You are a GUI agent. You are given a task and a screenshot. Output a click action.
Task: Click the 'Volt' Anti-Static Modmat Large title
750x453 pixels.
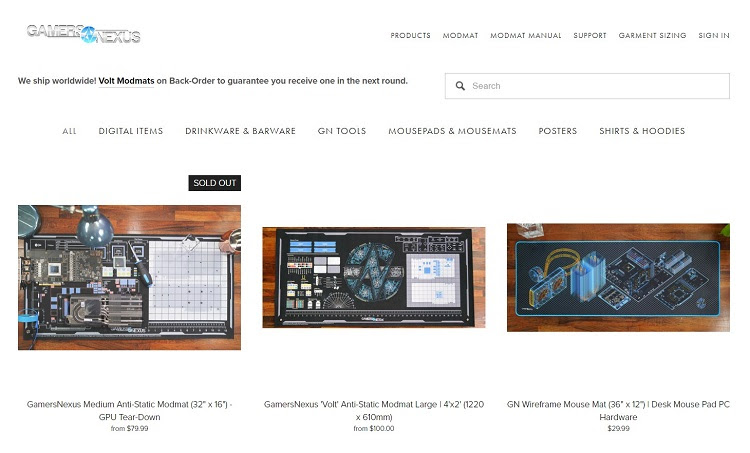[x=374, y=410]
